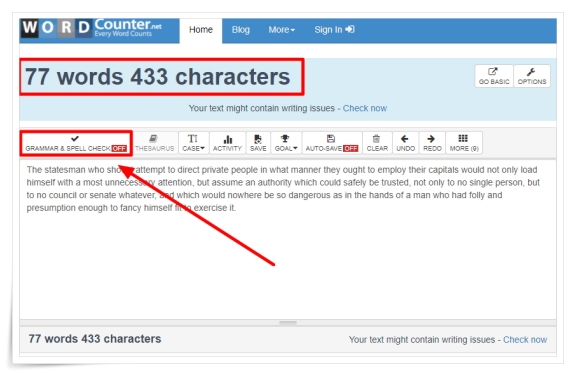Go to the Blog page

click(241, 30)
